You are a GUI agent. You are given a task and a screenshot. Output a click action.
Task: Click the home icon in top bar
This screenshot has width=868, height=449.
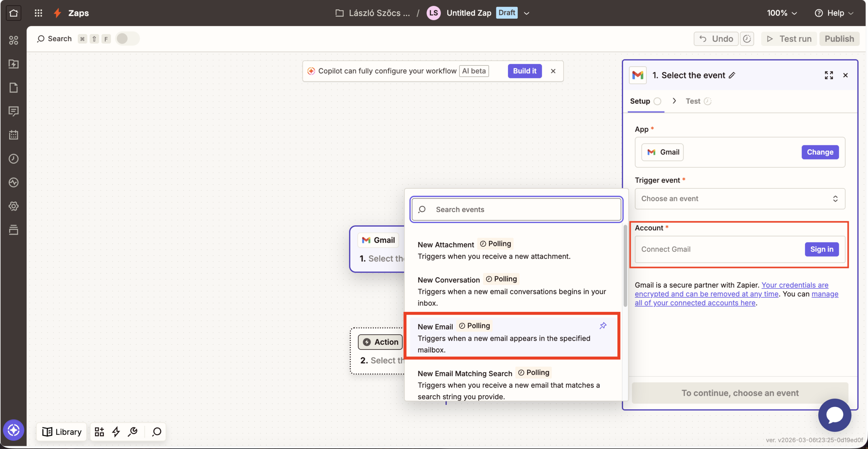(x=14, y=13)
